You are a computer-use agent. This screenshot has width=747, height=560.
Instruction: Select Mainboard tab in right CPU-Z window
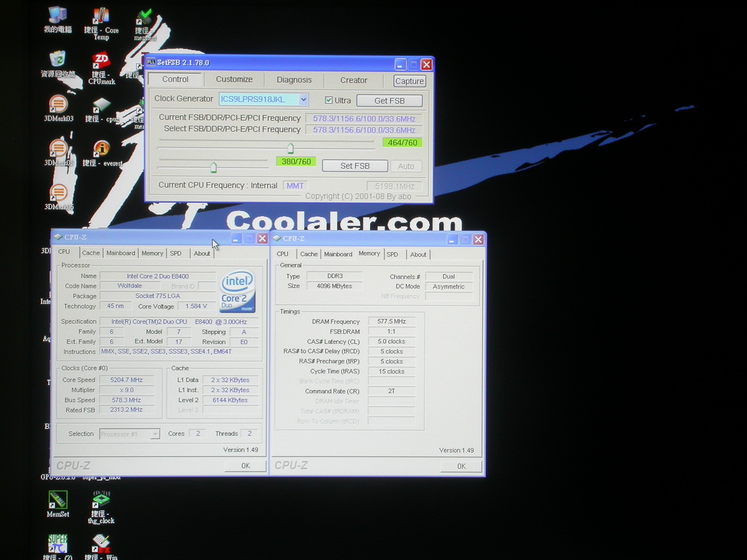(x=338, y=254)
